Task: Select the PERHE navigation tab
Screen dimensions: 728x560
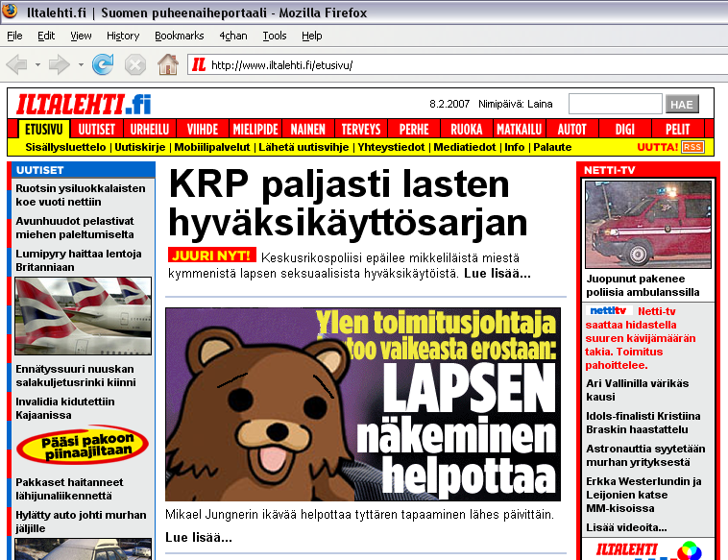Action: [x=414, y=129]
